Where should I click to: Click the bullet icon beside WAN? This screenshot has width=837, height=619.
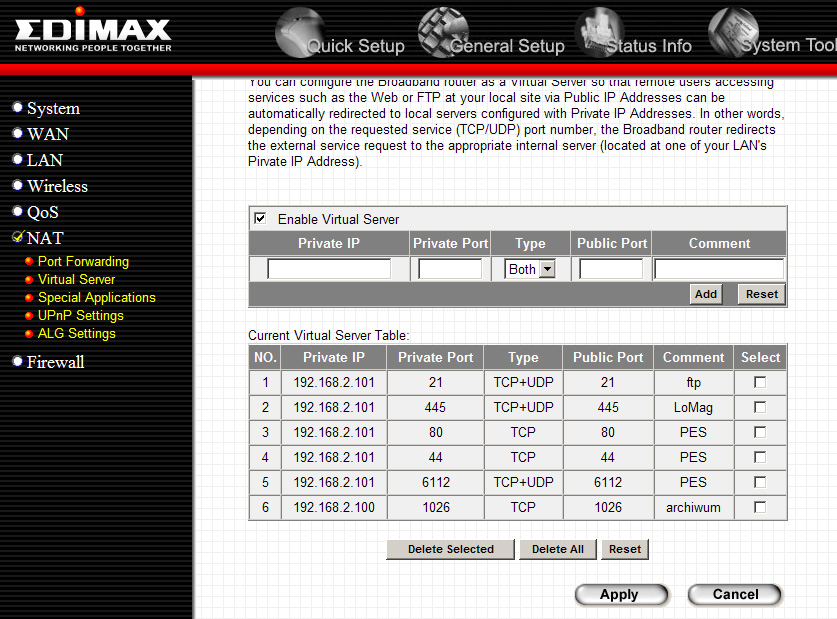pyautogui.click(x=18, y=133)
